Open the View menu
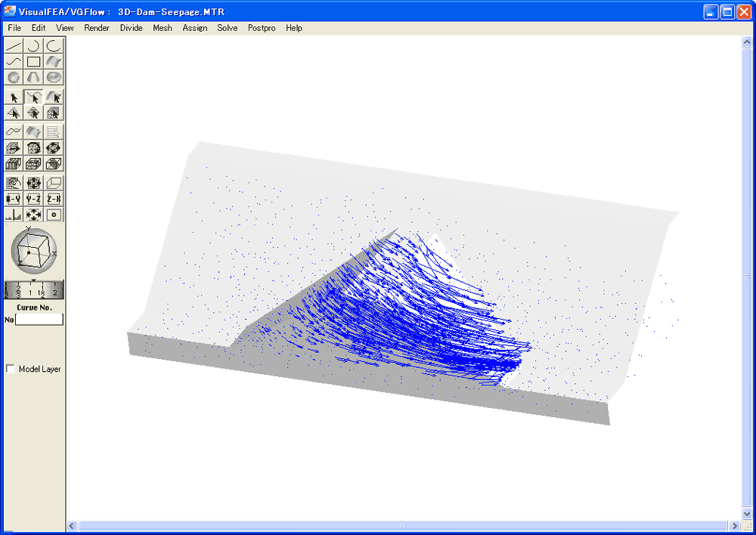The image size is (756, 535). (64, 28)
